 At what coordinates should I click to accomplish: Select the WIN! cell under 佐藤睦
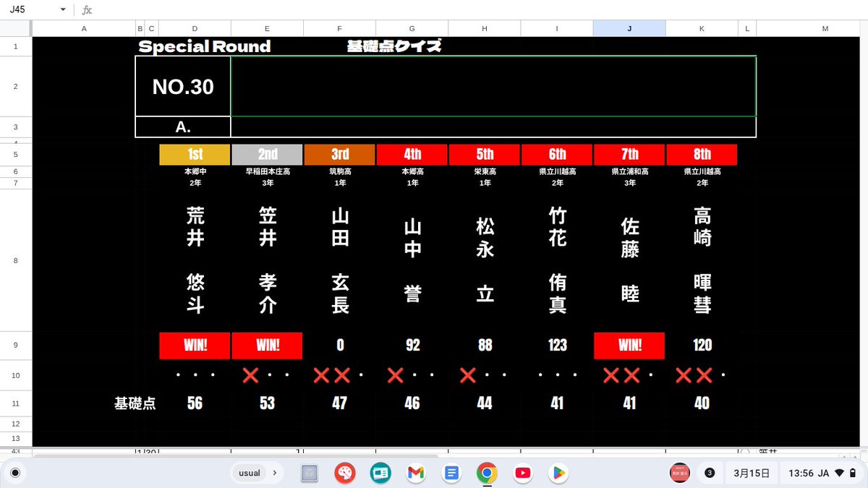point(629,346)
